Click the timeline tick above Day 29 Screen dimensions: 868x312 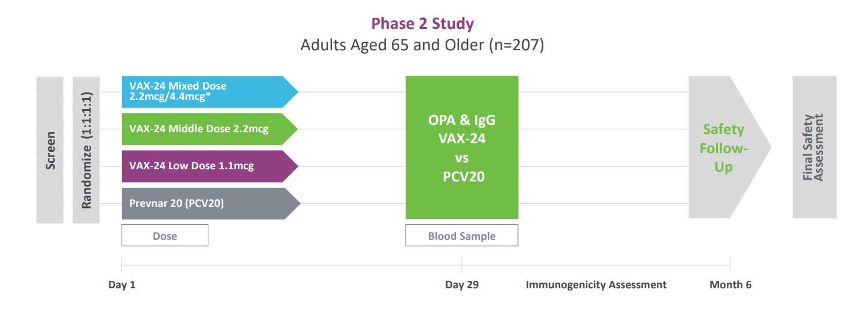462,265
